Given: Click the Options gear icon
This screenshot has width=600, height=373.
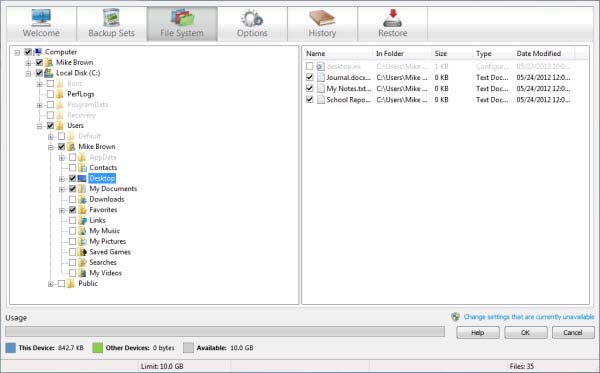Looking at the screenshot, I should coord(252,18).
